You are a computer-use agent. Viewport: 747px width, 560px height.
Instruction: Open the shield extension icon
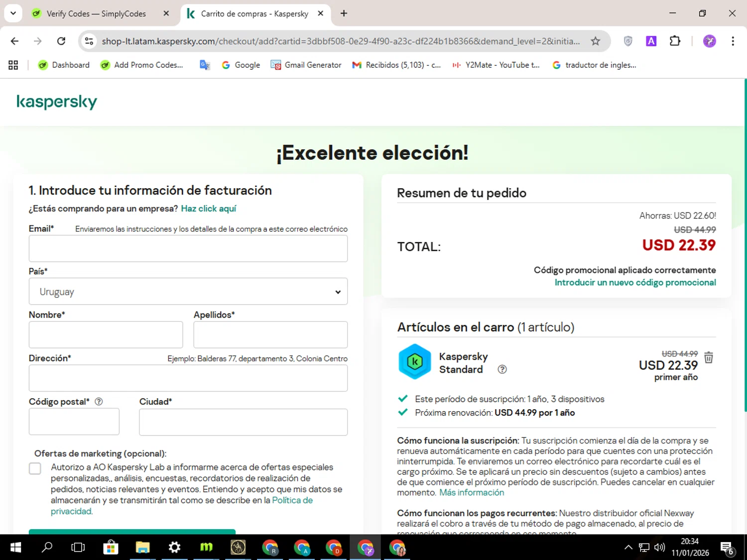[628, 41]
